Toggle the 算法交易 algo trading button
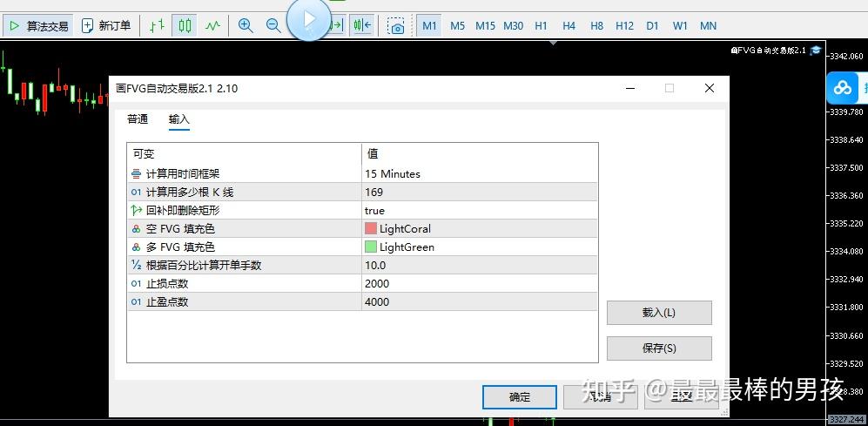The image size is (868, 426). pyautogui.click(x=38, y=25)
